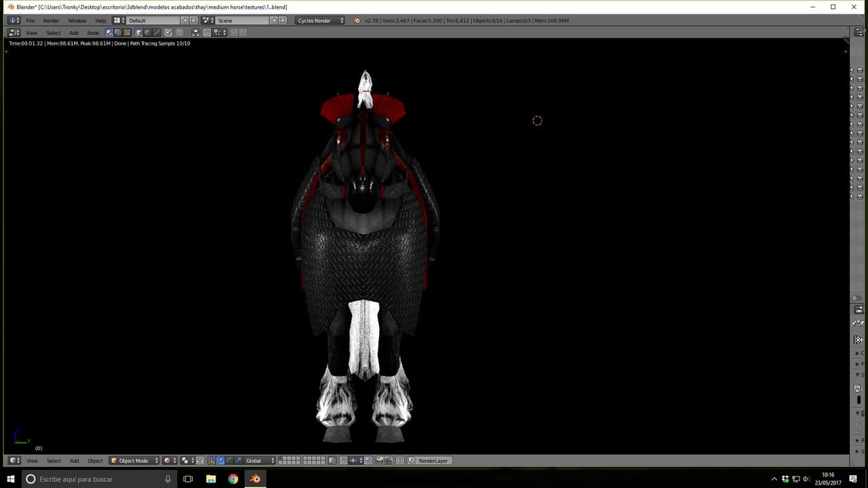Image resolution: width=868 pixels, height=488 pixels.
Task: Open File Explorer from the taskbar
Action: coord(211,479)
